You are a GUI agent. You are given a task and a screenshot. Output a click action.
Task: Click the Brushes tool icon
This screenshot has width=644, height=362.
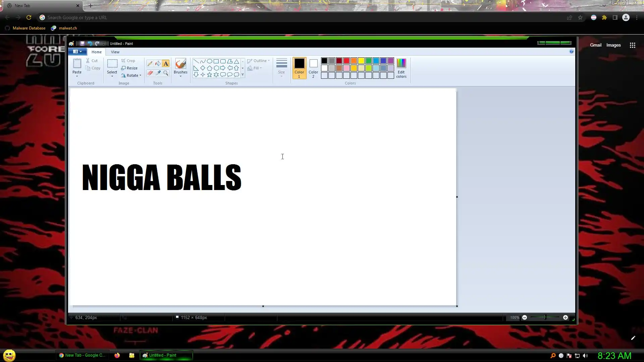(x=180, y=64)
